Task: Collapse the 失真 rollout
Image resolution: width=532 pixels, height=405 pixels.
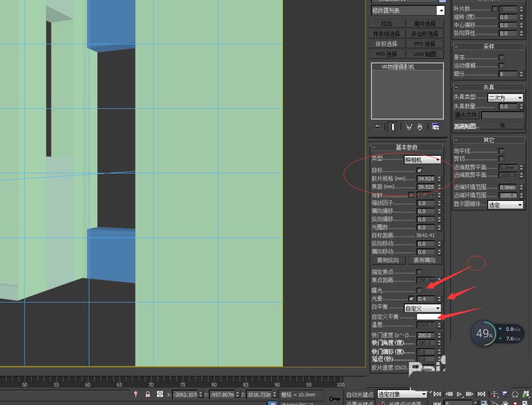Action: [488, 87]
